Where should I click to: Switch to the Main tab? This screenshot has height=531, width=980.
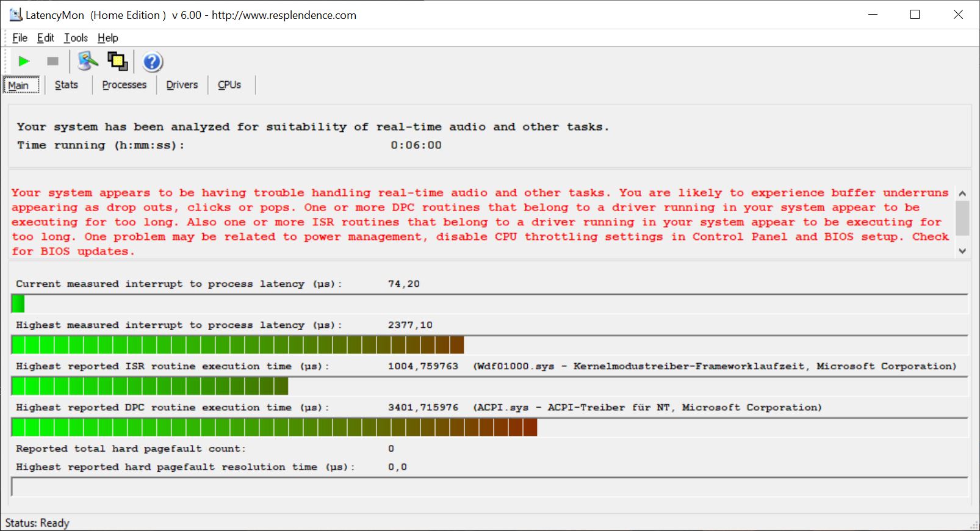tap(21, 85)
